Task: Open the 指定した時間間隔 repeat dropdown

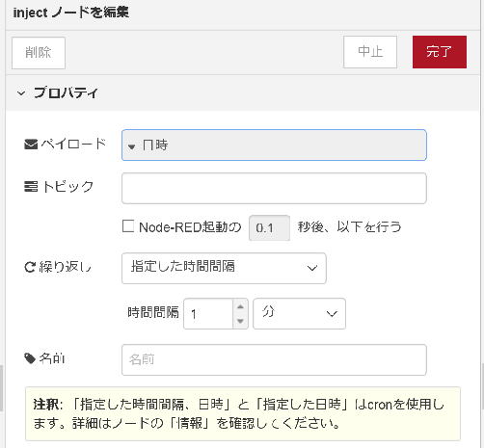Action: click(x=224, y=268)
